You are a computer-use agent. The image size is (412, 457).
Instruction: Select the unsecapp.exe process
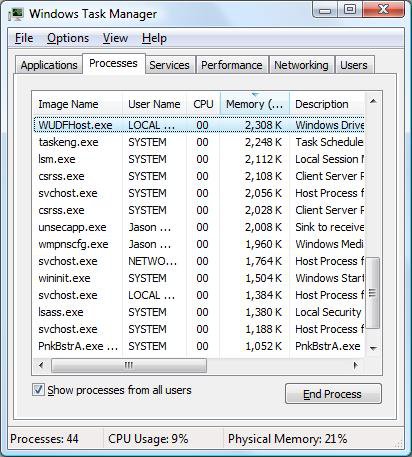[x=199, y=227]
